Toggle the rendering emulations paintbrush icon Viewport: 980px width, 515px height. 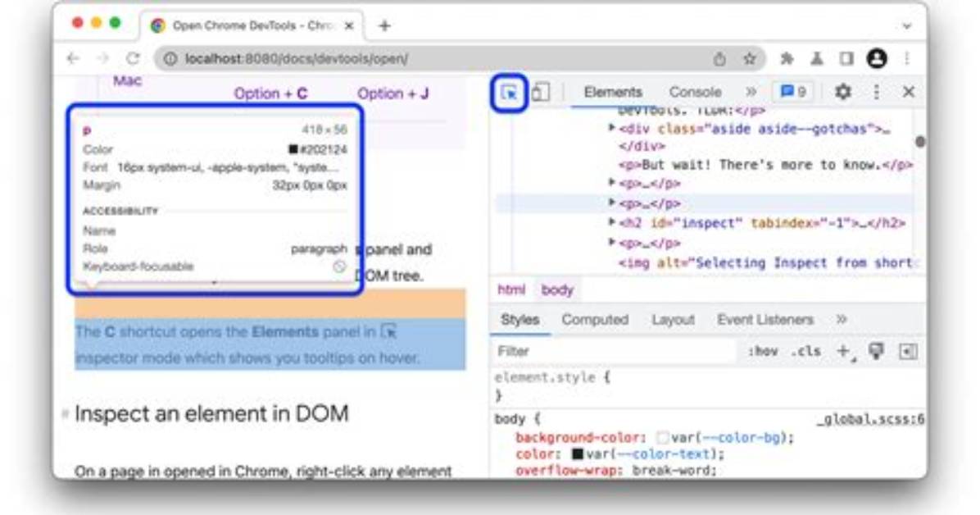[876, 352]
